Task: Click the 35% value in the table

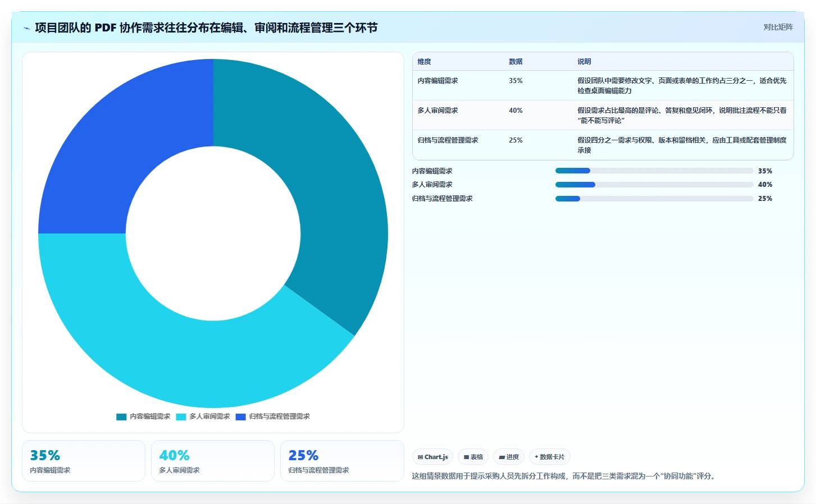Action: click(516, 81)
